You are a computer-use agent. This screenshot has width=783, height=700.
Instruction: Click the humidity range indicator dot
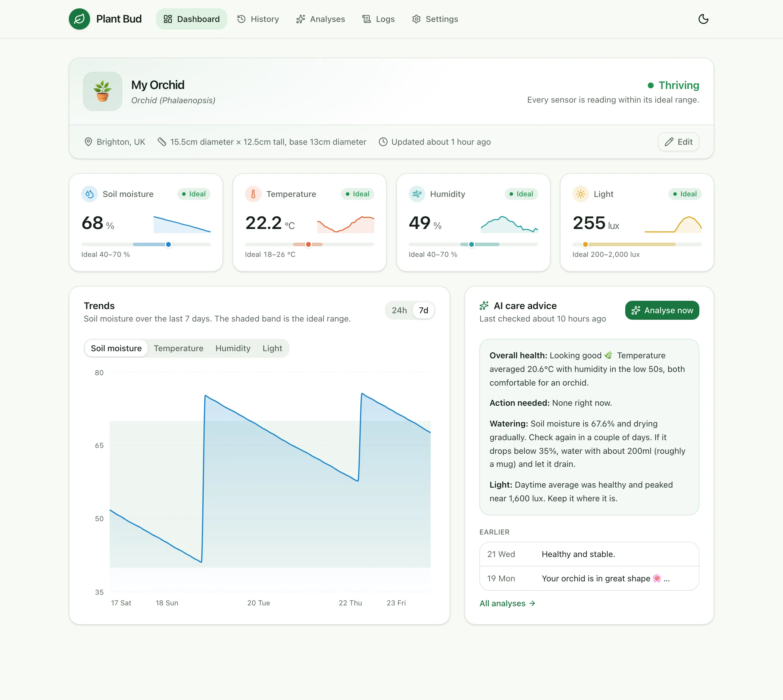click(472, 244)
